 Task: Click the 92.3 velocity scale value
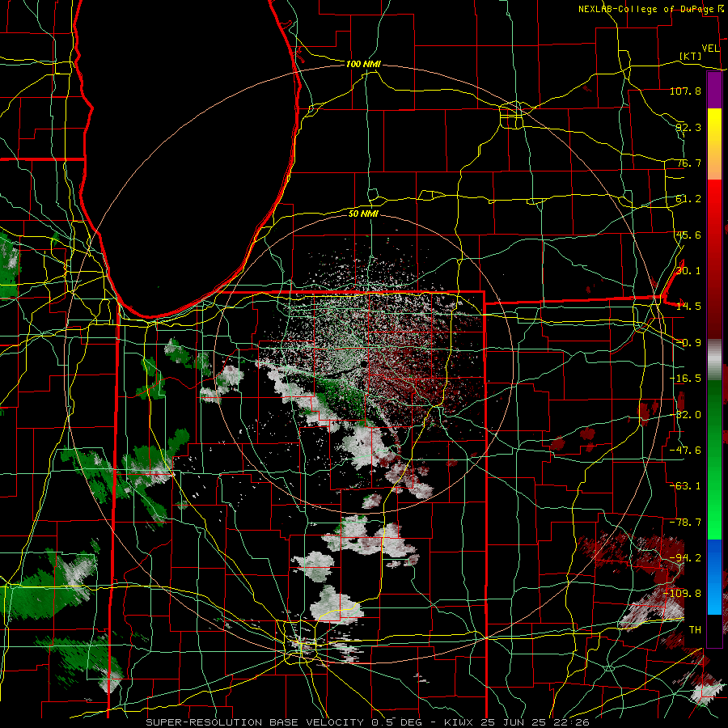point(688,127)
